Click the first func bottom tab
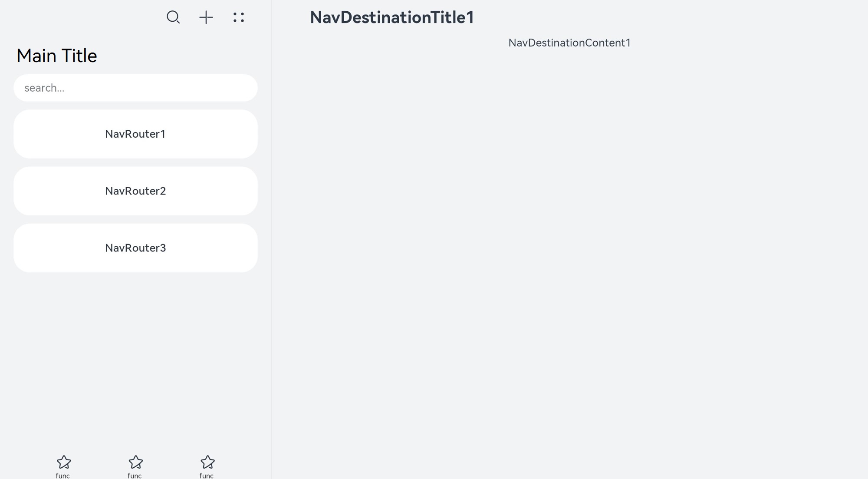 coord(63,466)
